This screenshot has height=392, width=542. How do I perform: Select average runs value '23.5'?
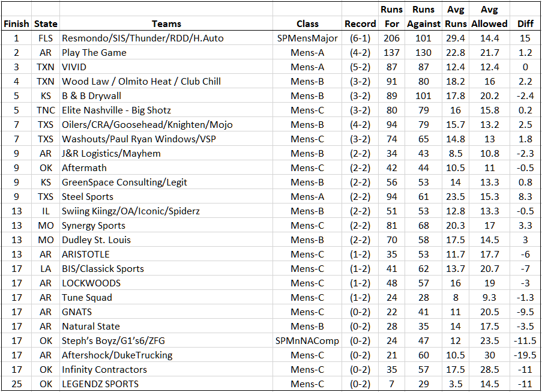(455, 197)
